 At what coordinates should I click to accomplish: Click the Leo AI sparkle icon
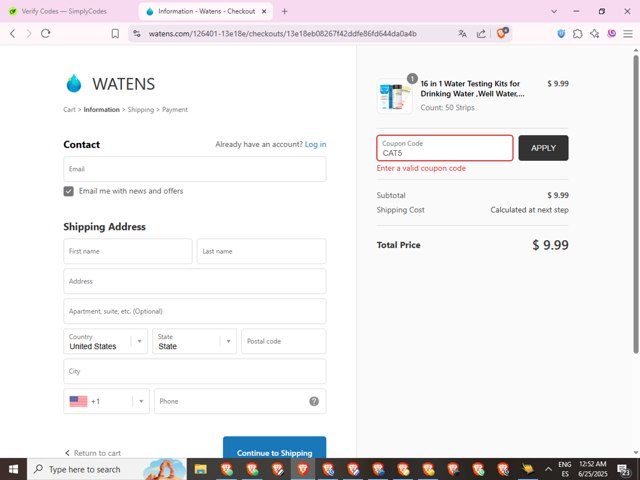594,33
